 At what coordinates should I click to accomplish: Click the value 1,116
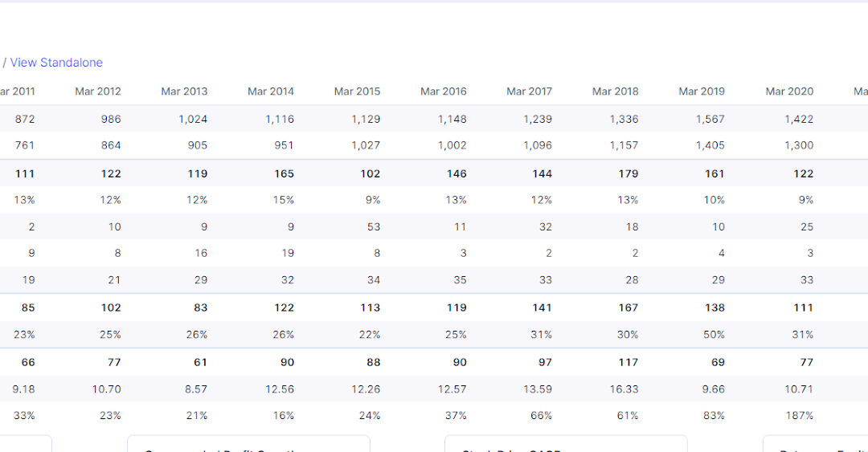point(280,119)
